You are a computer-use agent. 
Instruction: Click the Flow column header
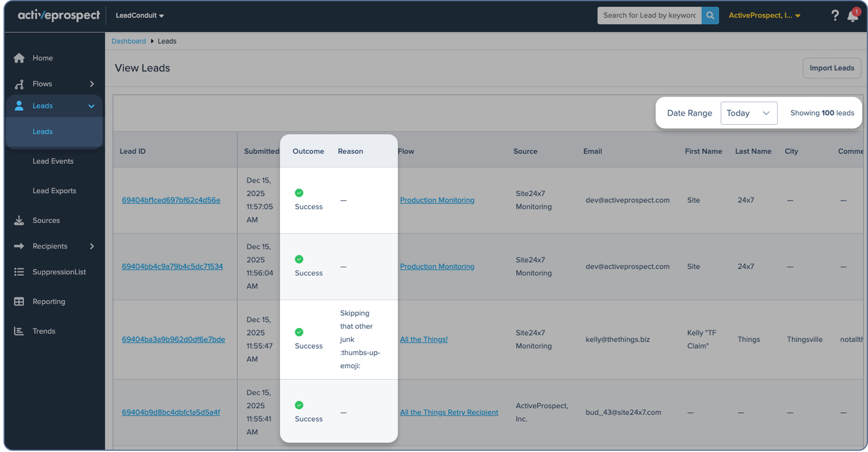point(406,151)
